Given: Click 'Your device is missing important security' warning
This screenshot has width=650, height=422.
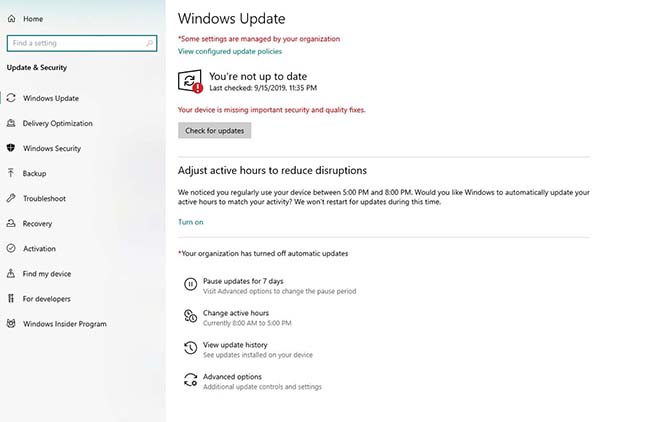Looking at the screenshot, I should [272, 110].
